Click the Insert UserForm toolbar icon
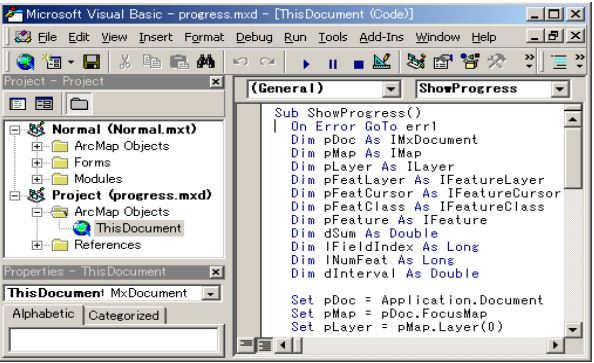The height and width of the screenshot is (363, 594). tap(52, 62)
